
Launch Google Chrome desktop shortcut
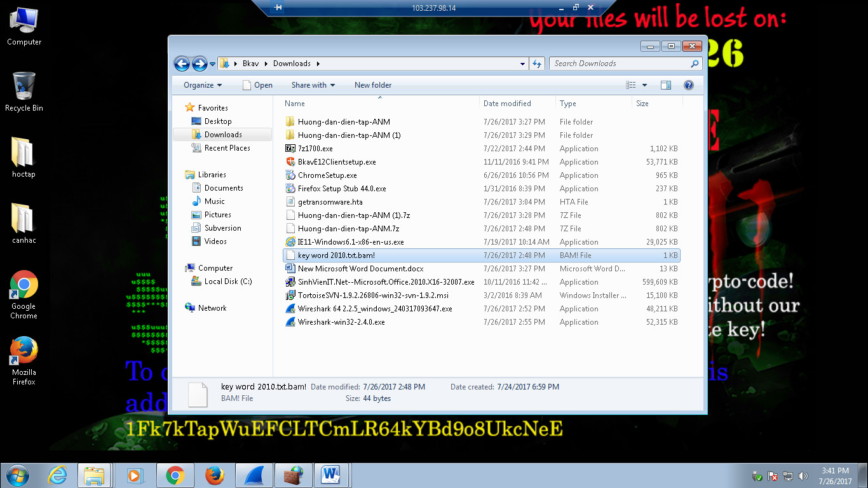point(24,295)
